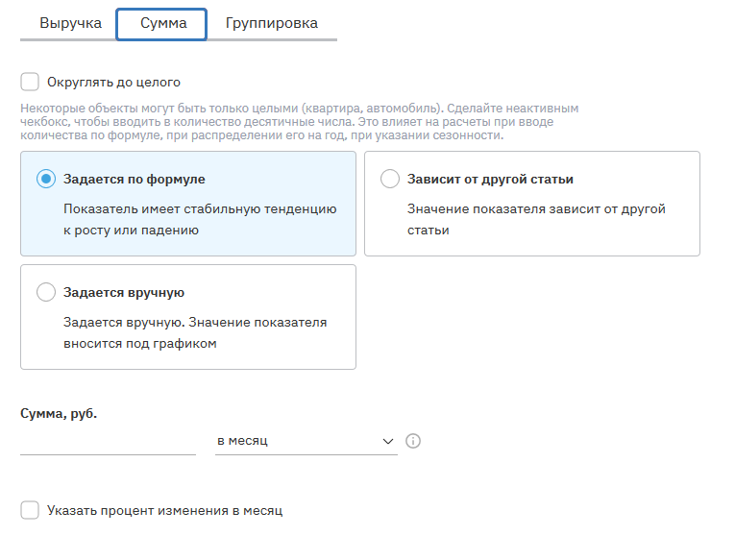Select the Задается вручную radio button

[x=45, y=292]
